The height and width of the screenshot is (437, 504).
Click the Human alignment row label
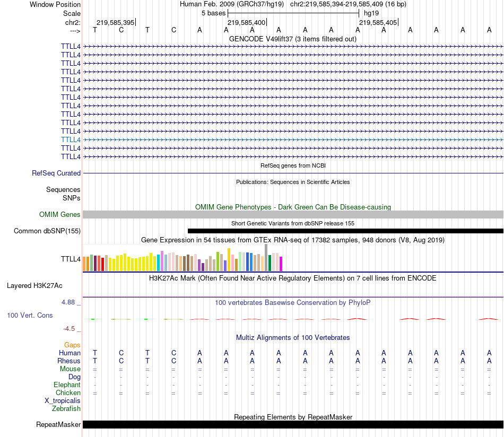(69, 353)
